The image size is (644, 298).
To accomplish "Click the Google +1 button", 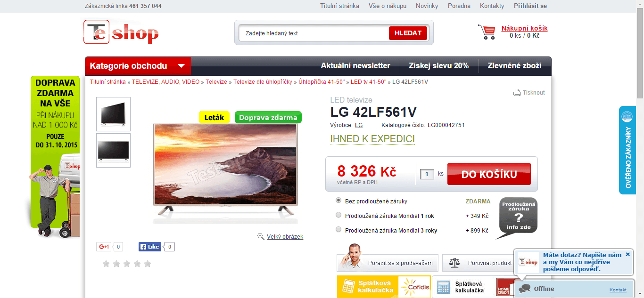I will pyautogui.click(x=104, y=247).
